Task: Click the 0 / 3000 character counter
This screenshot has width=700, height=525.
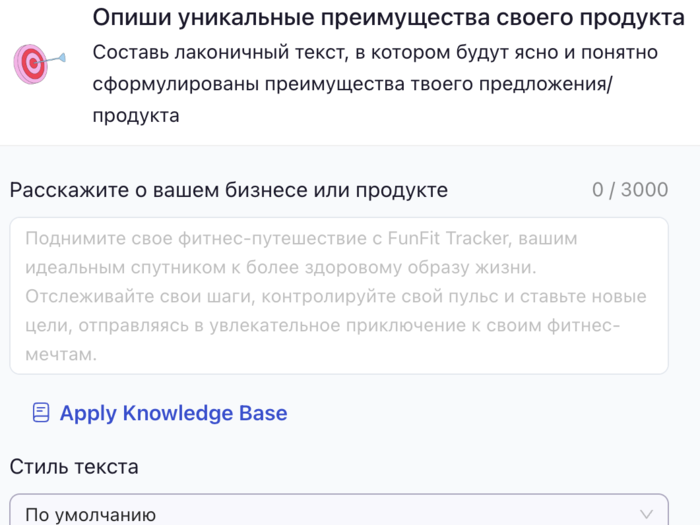Action: click(x=630, y=190)
